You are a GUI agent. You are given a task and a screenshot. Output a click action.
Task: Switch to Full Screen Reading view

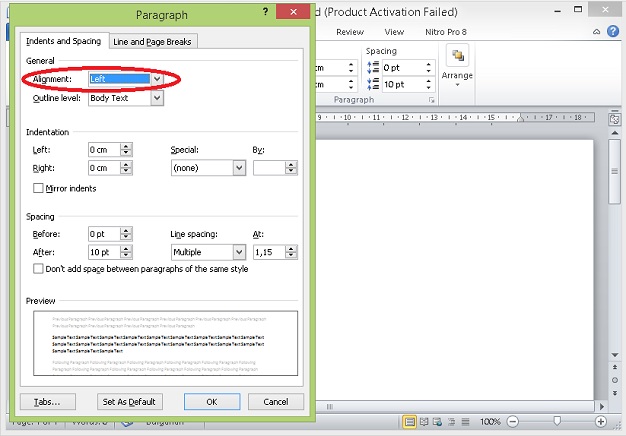click(424, 422)
